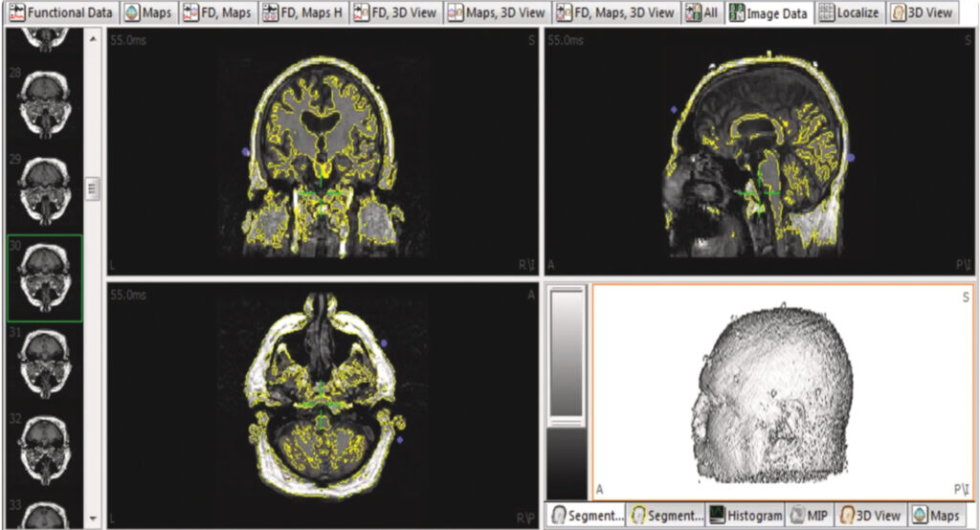Screen dimensions: 980x530
Task: Select slice thumbnail 32
Action: point(44,450)
